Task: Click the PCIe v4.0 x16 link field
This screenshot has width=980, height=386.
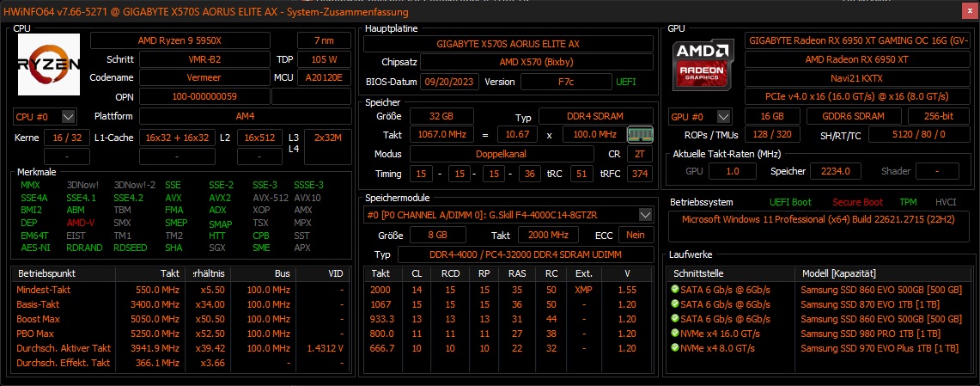Action: [x=856, y=96]
